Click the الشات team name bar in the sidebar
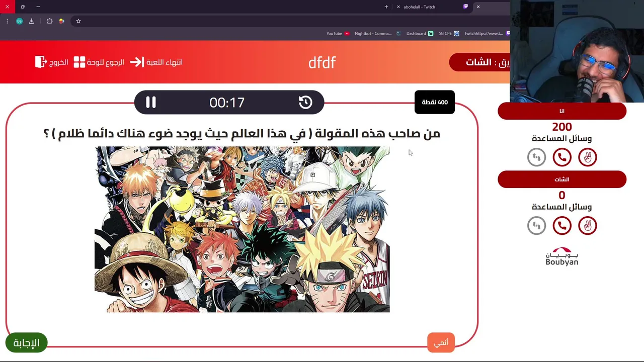The image size is (644, 362). (x=562, y=179)
